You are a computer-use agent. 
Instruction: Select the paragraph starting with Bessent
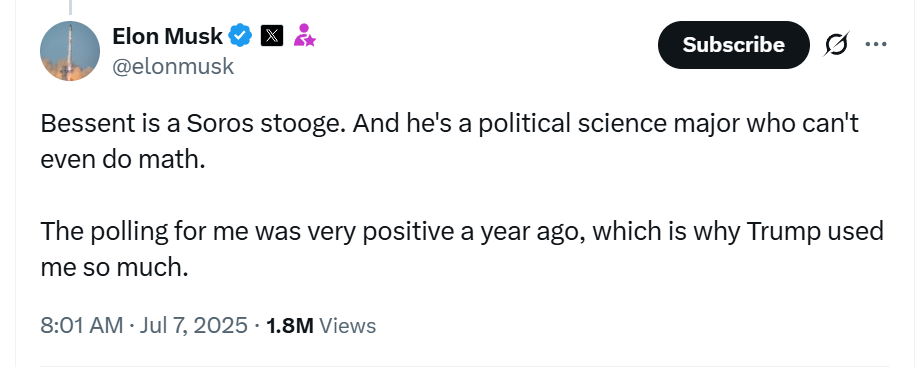pyautogui.click(x=450, y=141)
